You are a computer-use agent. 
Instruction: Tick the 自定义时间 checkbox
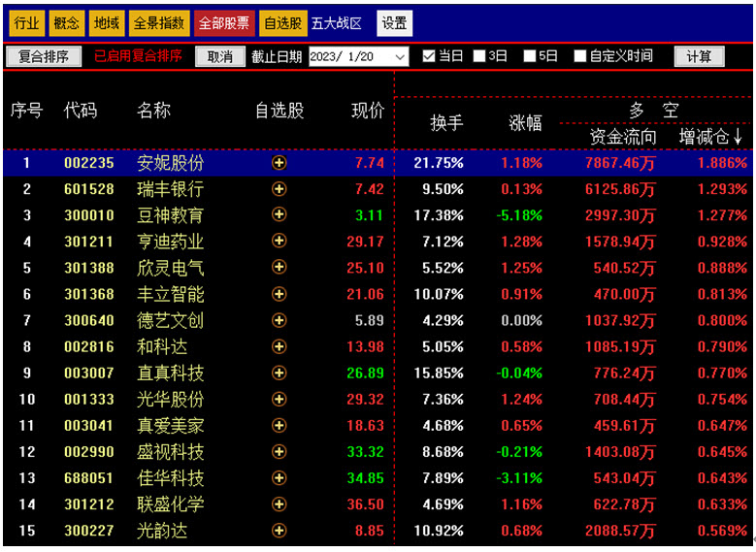coord(580,56)
